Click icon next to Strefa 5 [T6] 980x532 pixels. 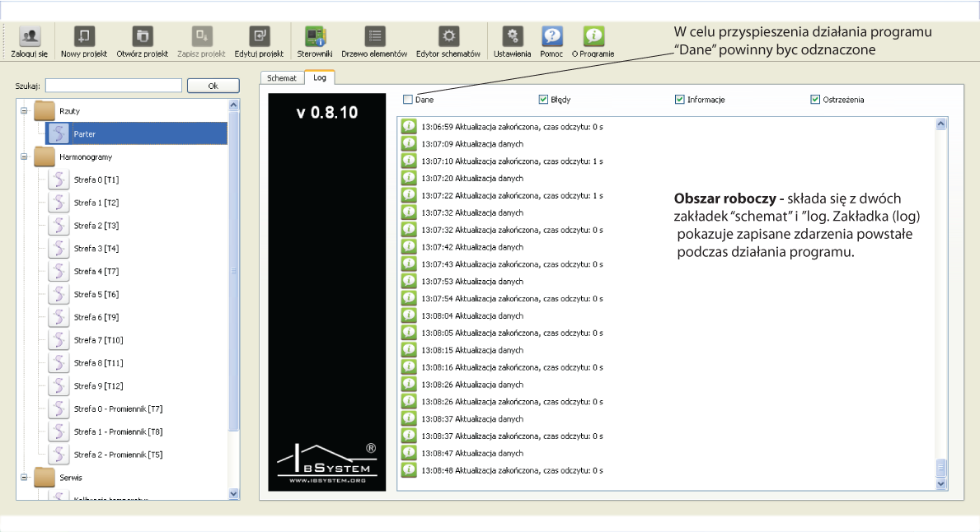pos(59,294)
